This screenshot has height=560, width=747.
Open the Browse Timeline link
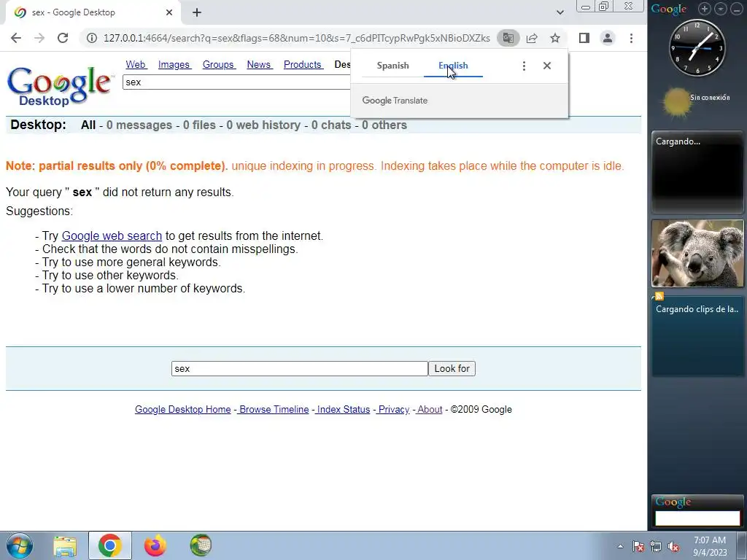274,410
